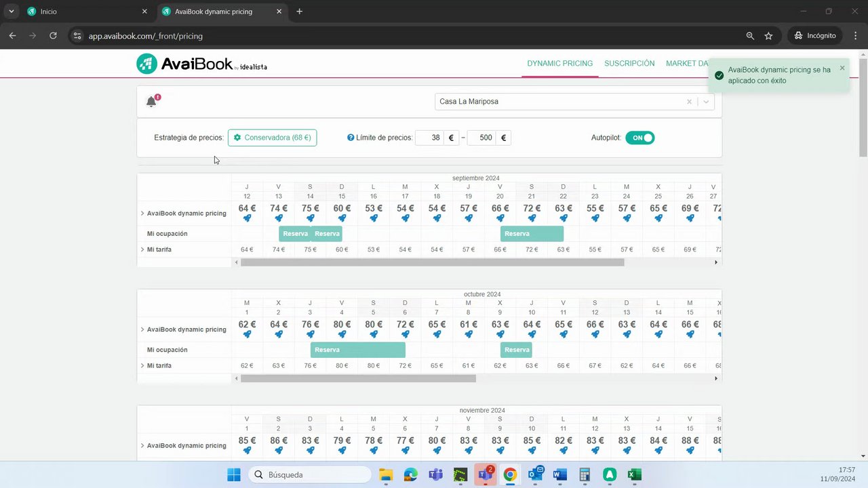The height and width of the screenshot is (488, 868).
Task: Select the 53 € price on September 16
Action: click(x=374, y=208)
